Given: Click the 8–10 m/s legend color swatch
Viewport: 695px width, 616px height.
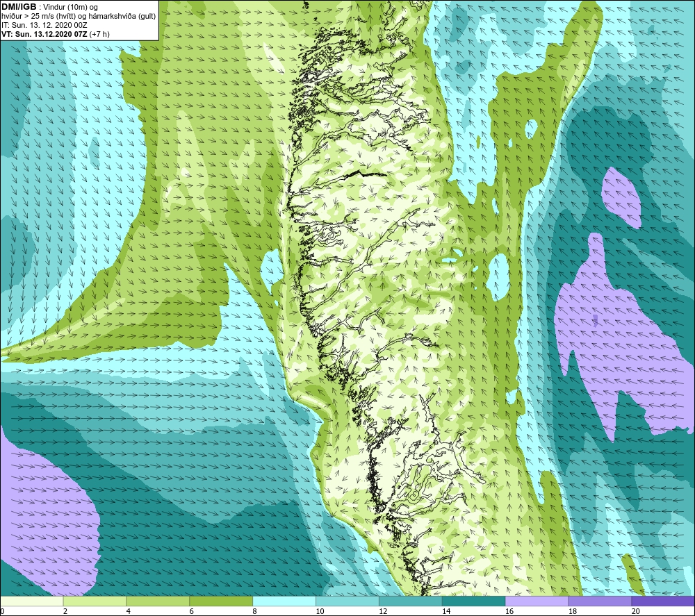Looking at the screenshot, I should tap(284, 601).
